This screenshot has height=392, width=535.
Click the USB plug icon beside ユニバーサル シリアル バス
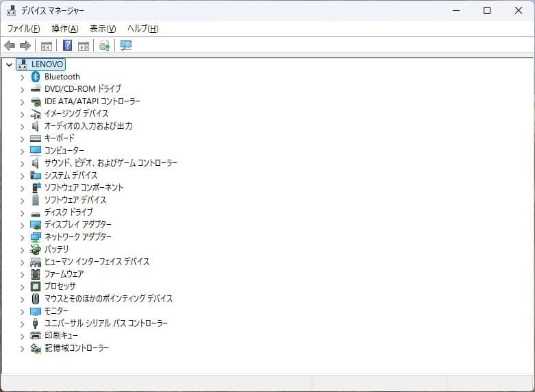tap(35, 323)
